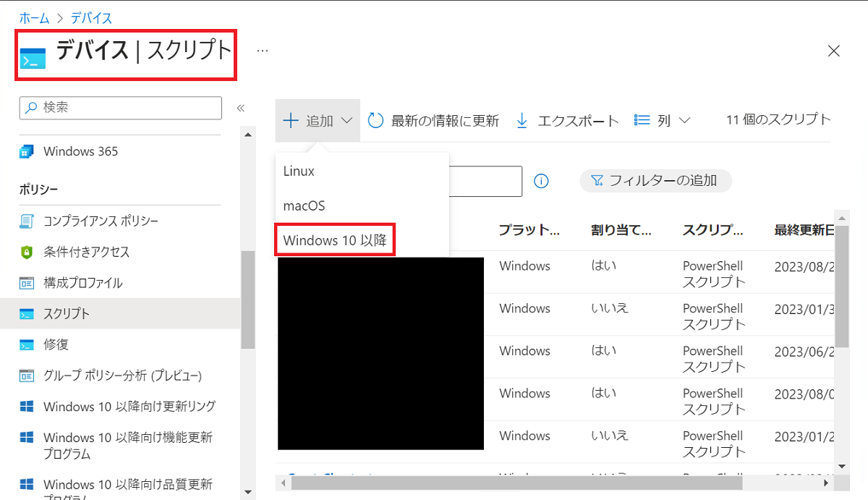Add a filter with フィルターの追加
Screen dimensions: 868x500
coord(655,180)
